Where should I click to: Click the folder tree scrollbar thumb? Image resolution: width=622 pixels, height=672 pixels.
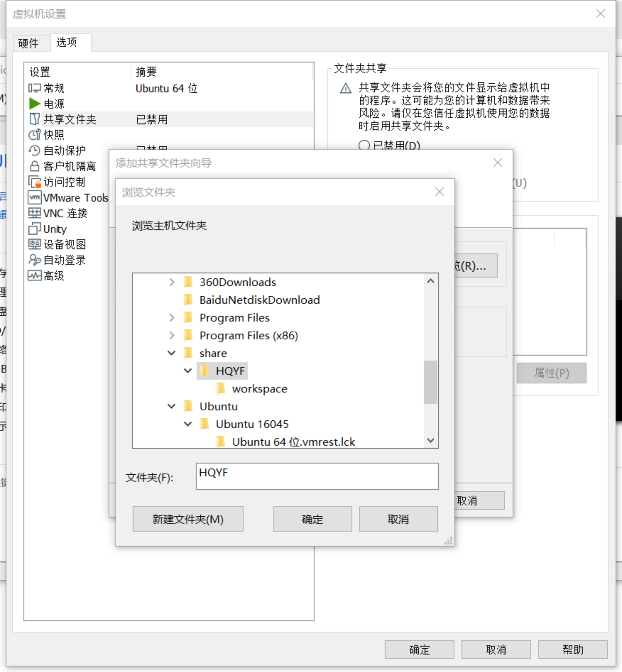[x=430, y=382]
